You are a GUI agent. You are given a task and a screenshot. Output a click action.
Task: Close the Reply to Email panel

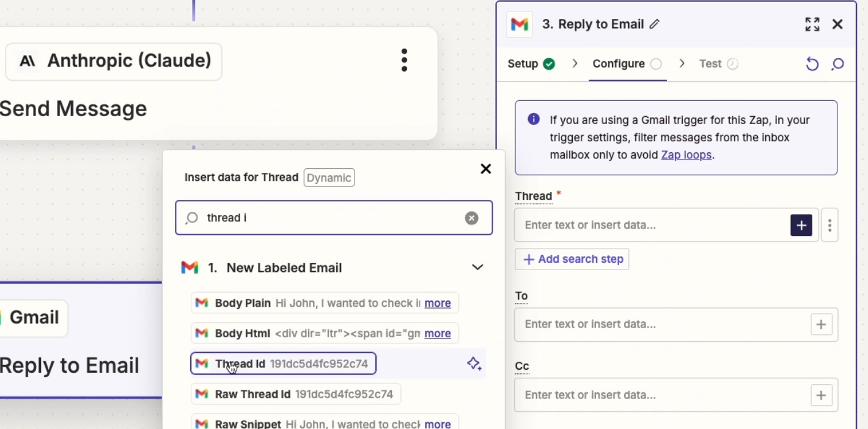click(x=837, y=24)
